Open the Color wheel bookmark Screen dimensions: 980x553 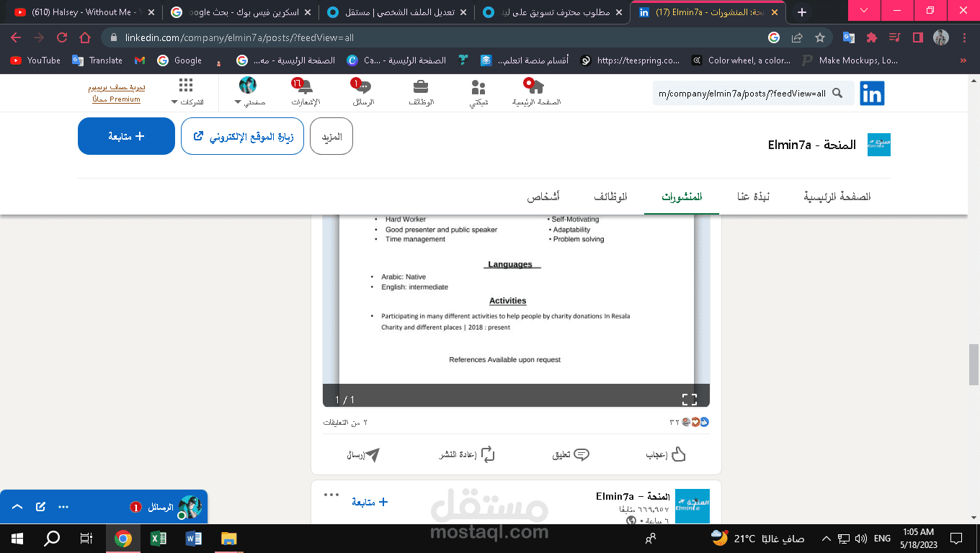tap(741, 60)
